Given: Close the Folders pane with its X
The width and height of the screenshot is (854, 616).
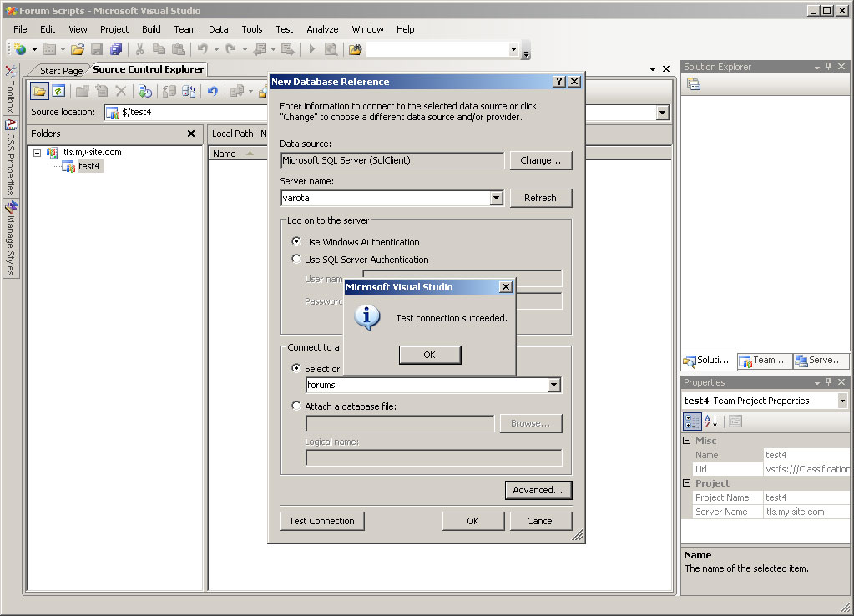Looking at the screenshot, I should [191, 134].
